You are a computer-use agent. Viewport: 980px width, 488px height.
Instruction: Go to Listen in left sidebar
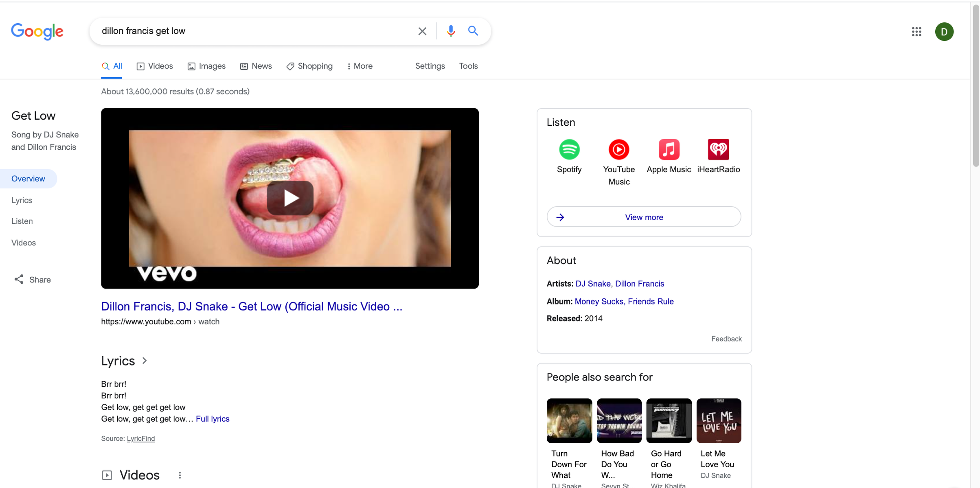[x=22, y=221]
